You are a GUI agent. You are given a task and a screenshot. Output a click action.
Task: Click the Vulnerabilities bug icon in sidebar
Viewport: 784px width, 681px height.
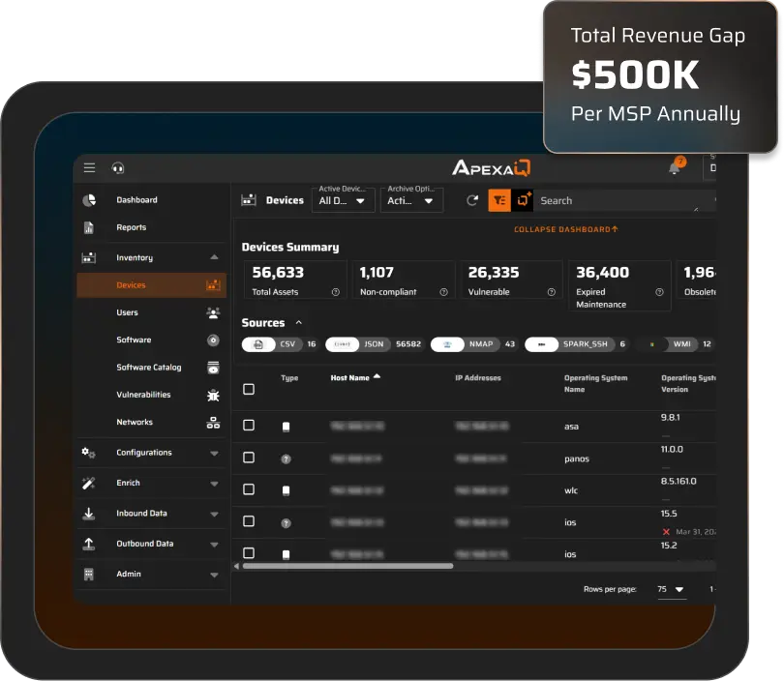point(213,395)
